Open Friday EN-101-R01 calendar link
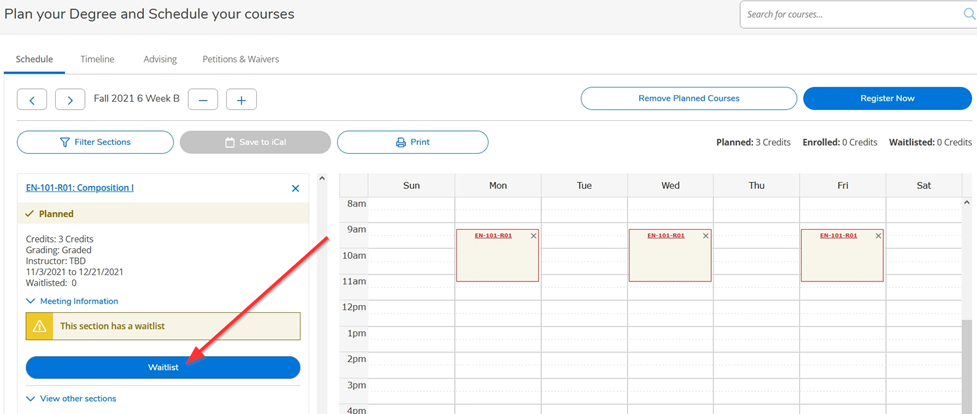Viewport: 977px width, 414px height. click(x=838, y=236)
